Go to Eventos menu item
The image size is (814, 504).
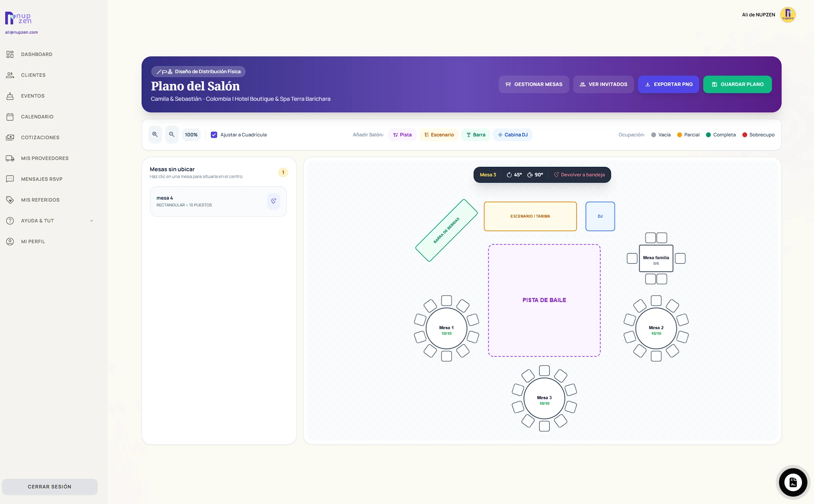point(33,96)
